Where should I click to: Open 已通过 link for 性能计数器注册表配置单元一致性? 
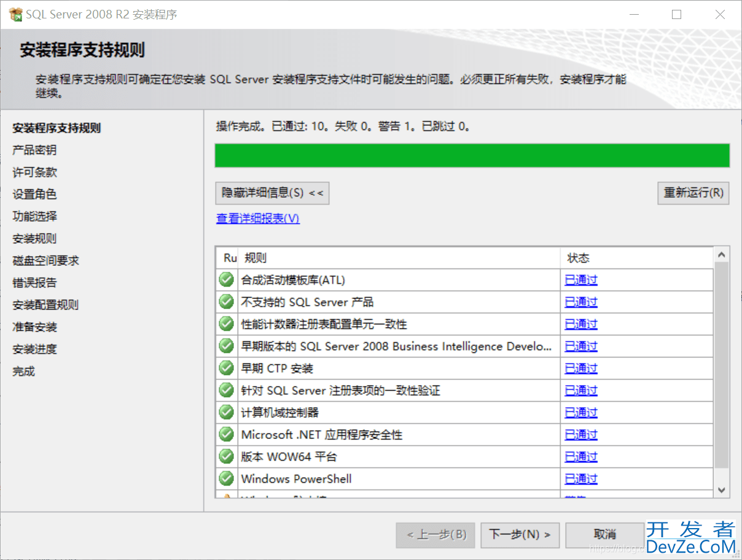pos(581,324)
